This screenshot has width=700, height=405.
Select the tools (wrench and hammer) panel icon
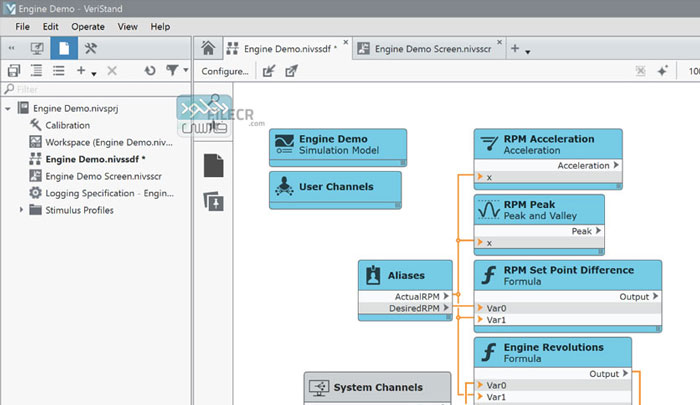tap(90, 48)
